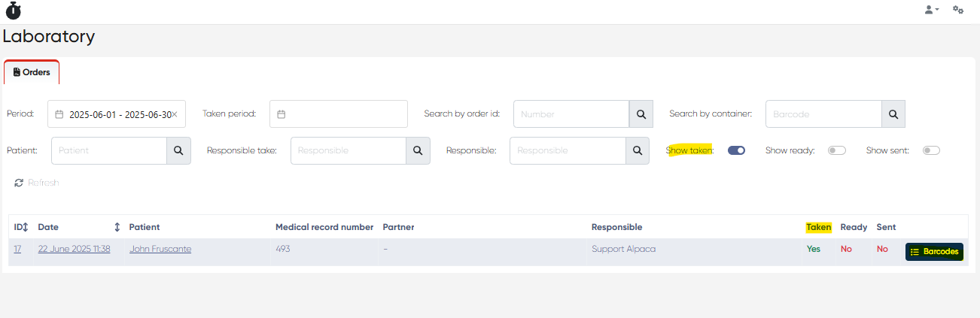Click search icon for order id
Image resolution: width=980 pixels, height=318 pixels.
tap(641, 114)
